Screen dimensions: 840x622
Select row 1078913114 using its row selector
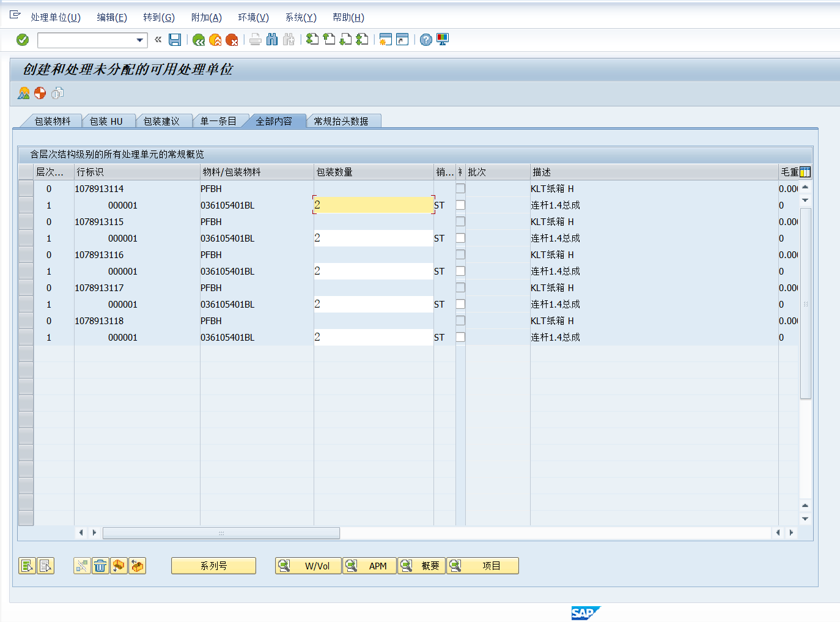(x=26, y=188)
